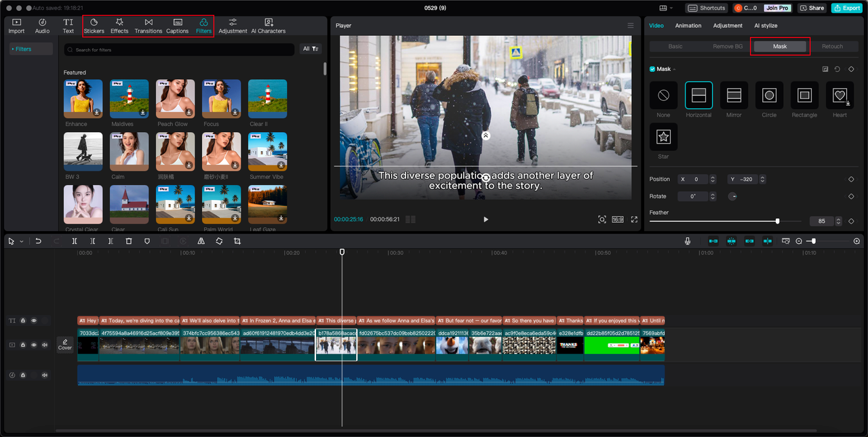This screenshot has width=868, height=437.
Task: Click the fullscreen icon in the player
Action: click(x=635, y=220)
